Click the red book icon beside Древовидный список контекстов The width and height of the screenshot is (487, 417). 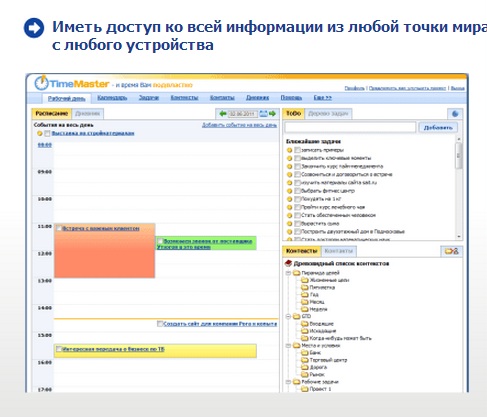[x=288, y=263]
